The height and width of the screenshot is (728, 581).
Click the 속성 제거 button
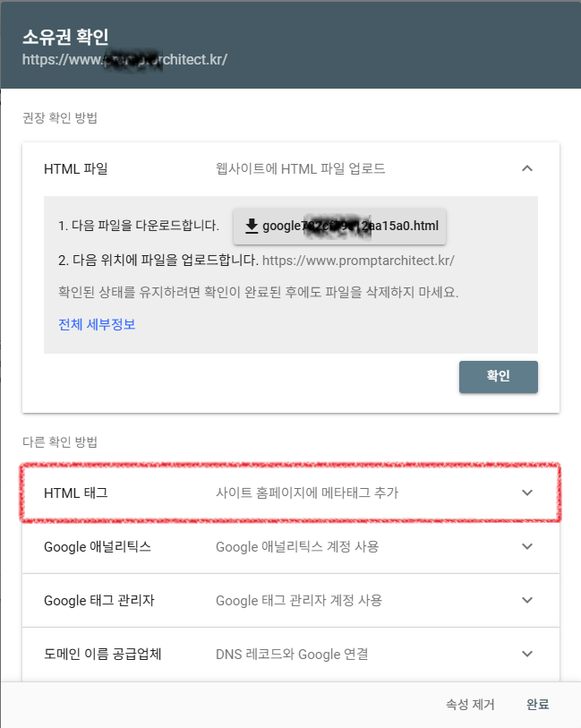click(x=470, y=705)
